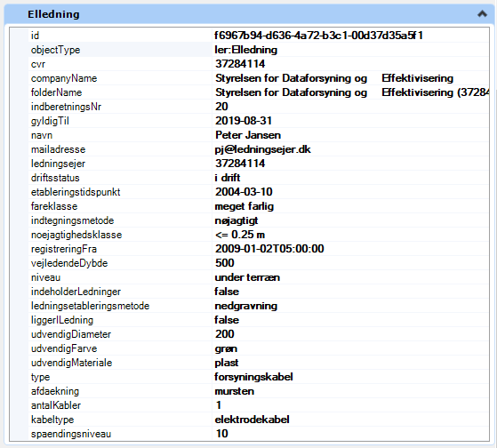
Task: Select the type value forsyningskabel
Action: [253, 377]
